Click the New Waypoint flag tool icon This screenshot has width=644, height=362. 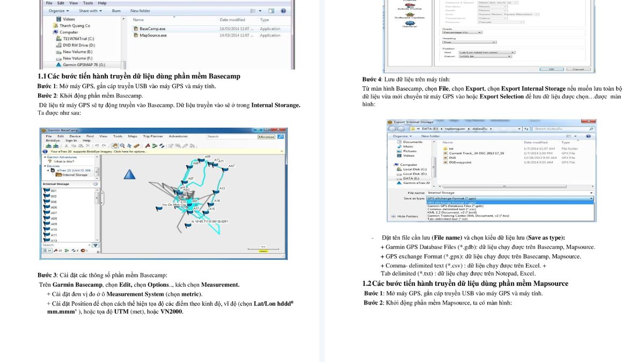148,145
